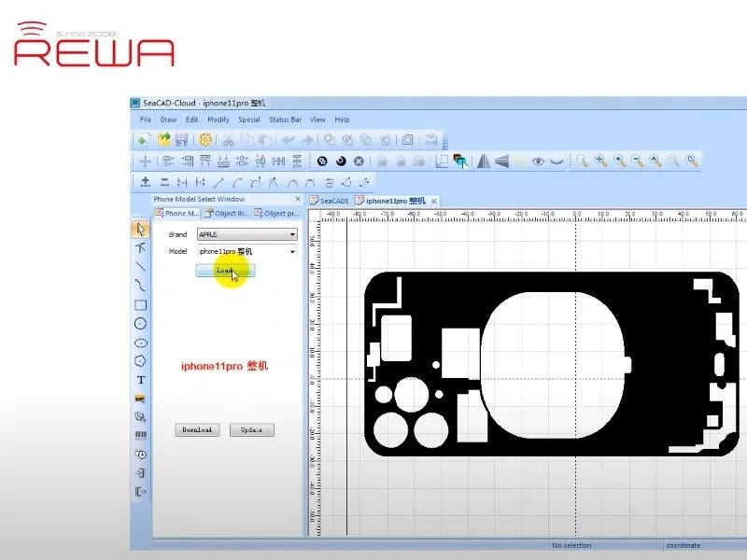The height and width of the screenshot is (560, 747).
Task: Click the New document icon
Action: click(143, 139)
